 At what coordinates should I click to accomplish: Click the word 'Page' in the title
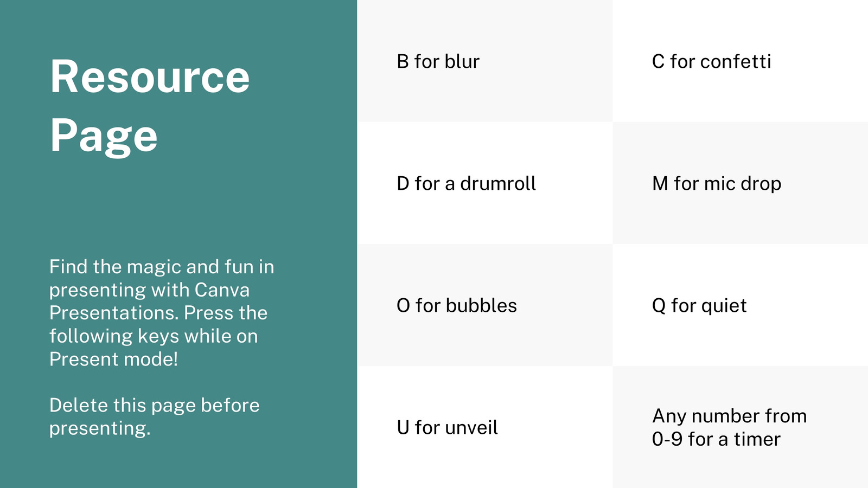click(x=104, y=136)
